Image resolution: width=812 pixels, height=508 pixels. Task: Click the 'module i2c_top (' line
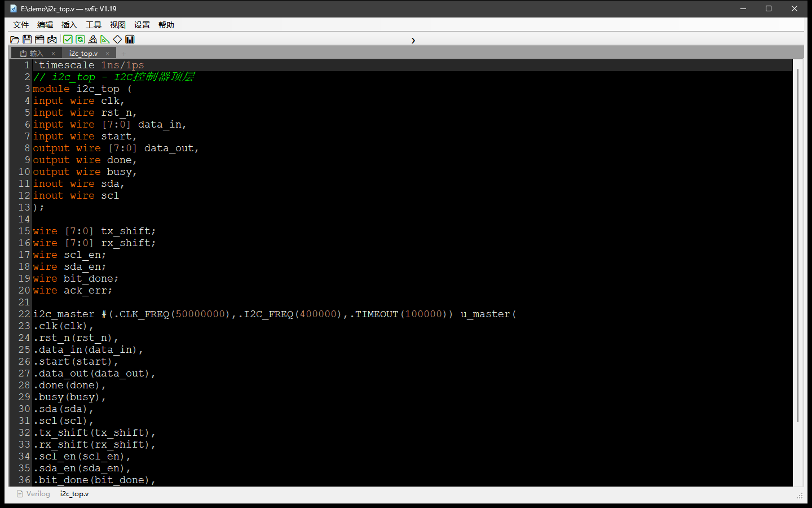(82, 89)
